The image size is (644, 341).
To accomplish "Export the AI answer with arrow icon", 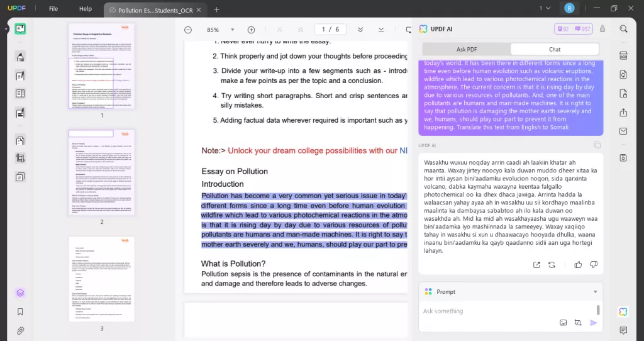I will (536, 265).
